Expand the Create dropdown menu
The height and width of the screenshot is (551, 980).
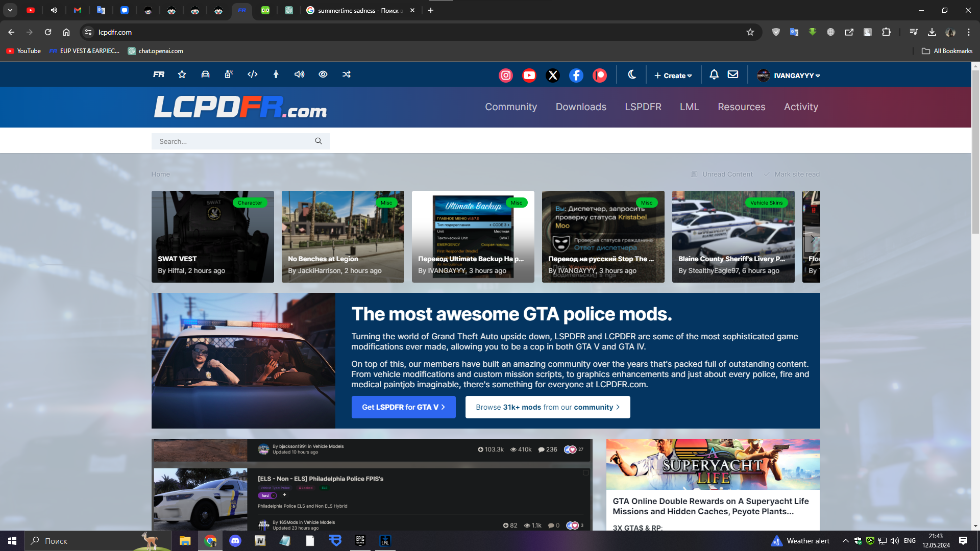673,76
